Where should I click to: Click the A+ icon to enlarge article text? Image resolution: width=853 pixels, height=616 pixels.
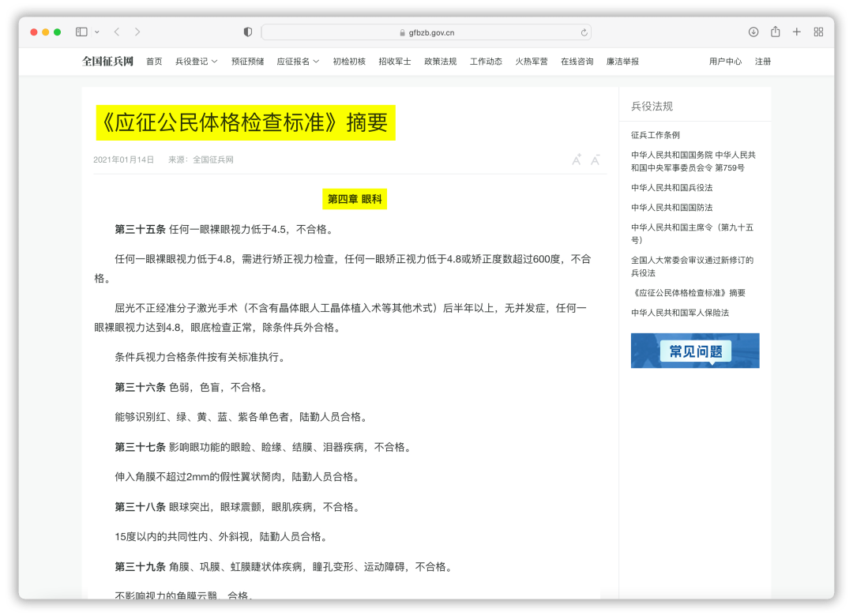[576, 159]
